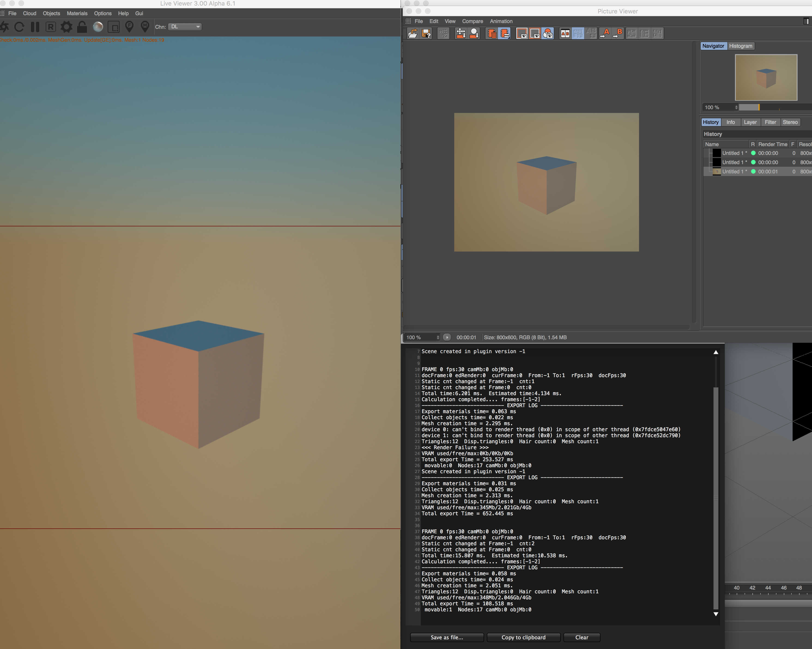Click the Copy to clipboard button
Image resolution: width=812 pixels, height=649 pixels.
tap(523, 637)
